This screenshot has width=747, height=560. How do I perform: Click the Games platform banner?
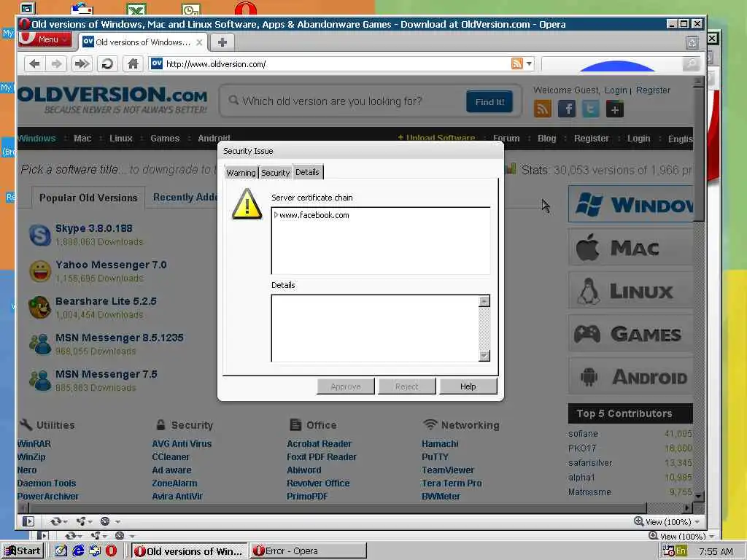click(x=630, y=333)
